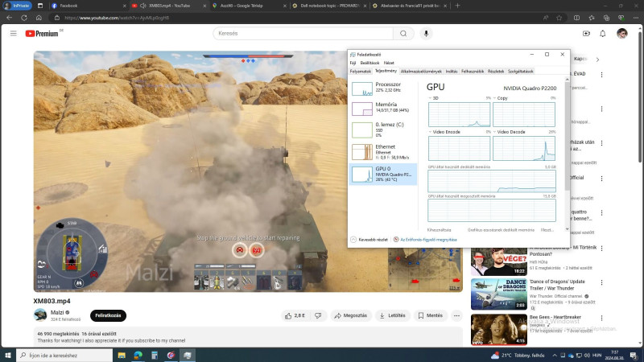Image resolution: width=644 pixels, height=362 pixels.
Task: Open Task Manager Nézet menu
Action: pos(389,64)
